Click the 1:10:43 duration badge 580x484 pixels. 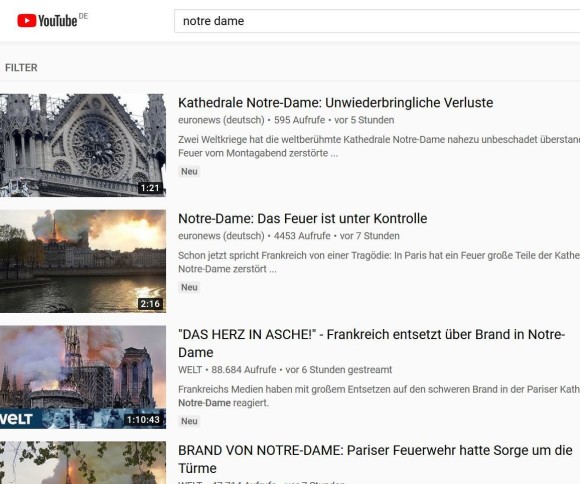point(143,420)
